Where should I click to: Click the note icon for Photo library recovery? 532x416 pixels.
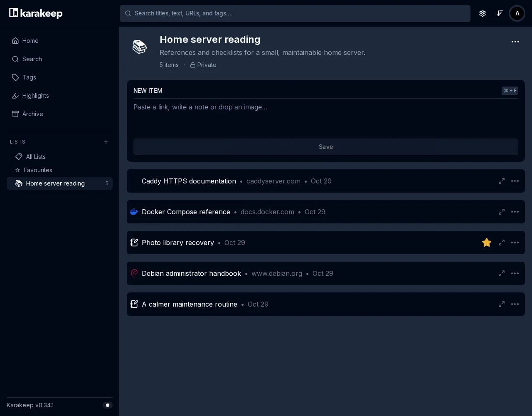tap(134, 243)
